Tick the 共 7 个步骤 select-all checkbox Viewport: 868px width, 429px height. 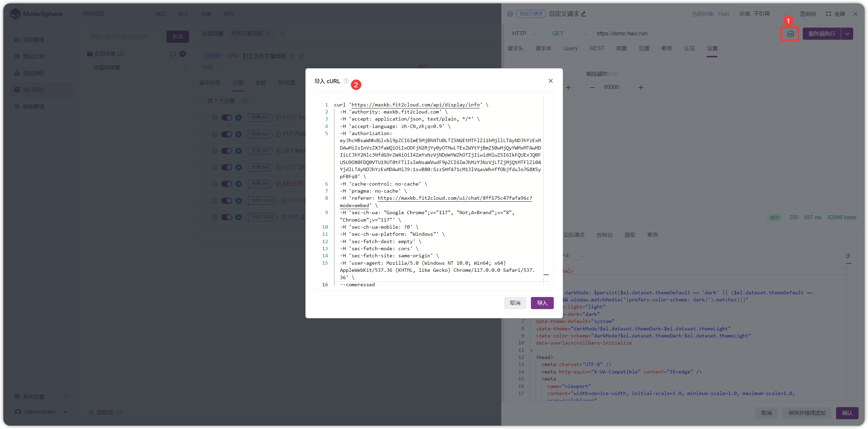(x=202, y=101)
